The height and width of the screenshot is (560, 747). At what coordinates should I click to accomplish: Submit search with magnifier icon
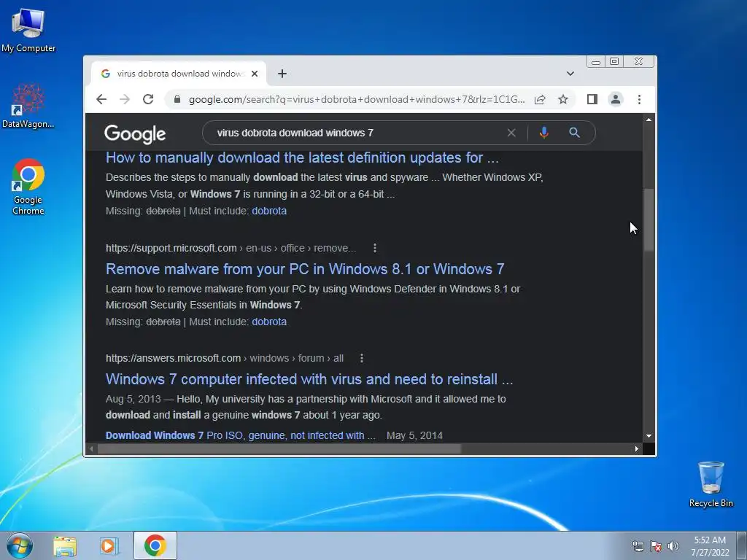(x=575, y=133)
